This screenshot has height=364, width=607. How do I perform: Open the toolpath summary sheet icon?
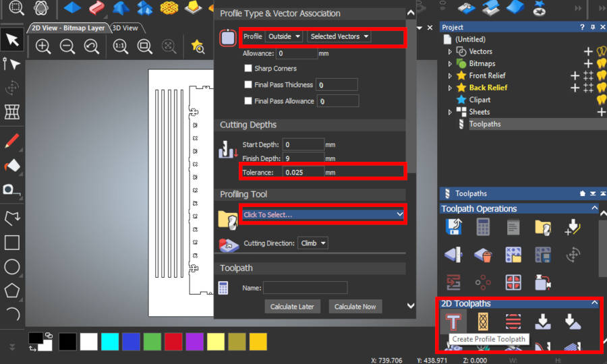pyautogui.click(x=513, y=226)
